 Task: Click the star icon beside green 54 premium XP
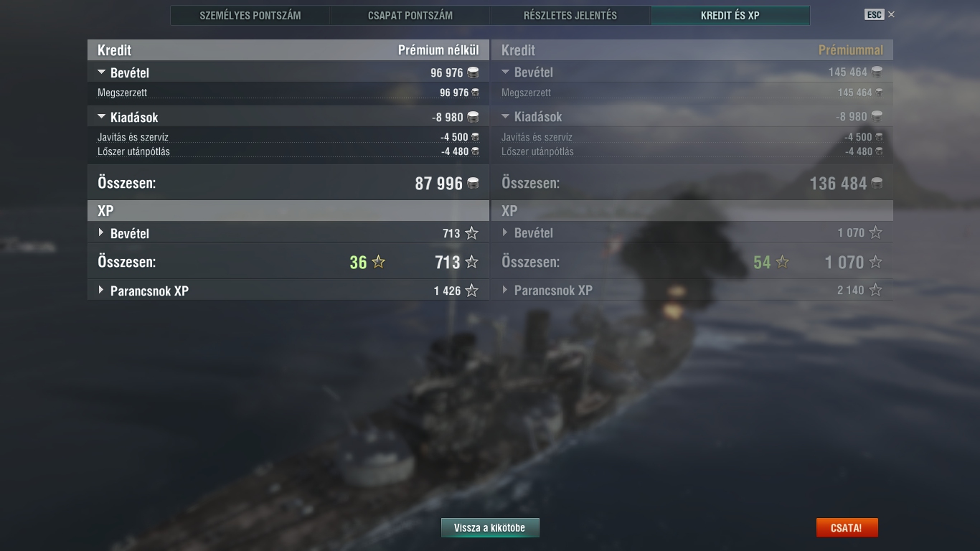point(783,263)
